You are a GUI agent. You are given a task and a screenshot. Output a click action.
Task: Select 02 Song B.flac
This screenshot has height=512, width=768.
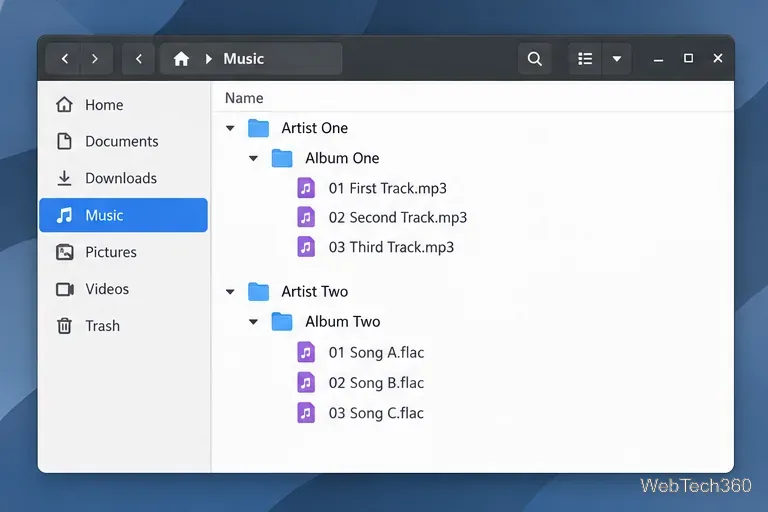[376, 383]
